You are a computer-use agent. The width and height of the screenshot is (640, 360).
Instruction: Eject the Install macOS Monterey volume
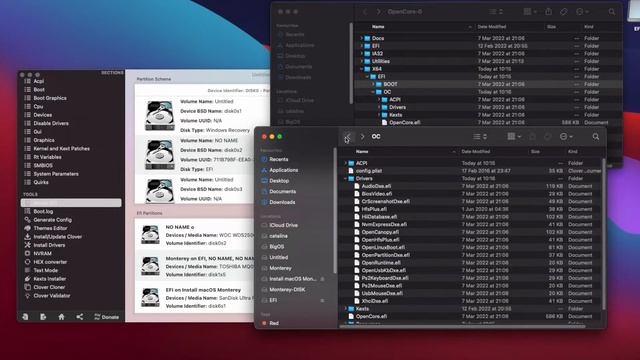(322, 279)
